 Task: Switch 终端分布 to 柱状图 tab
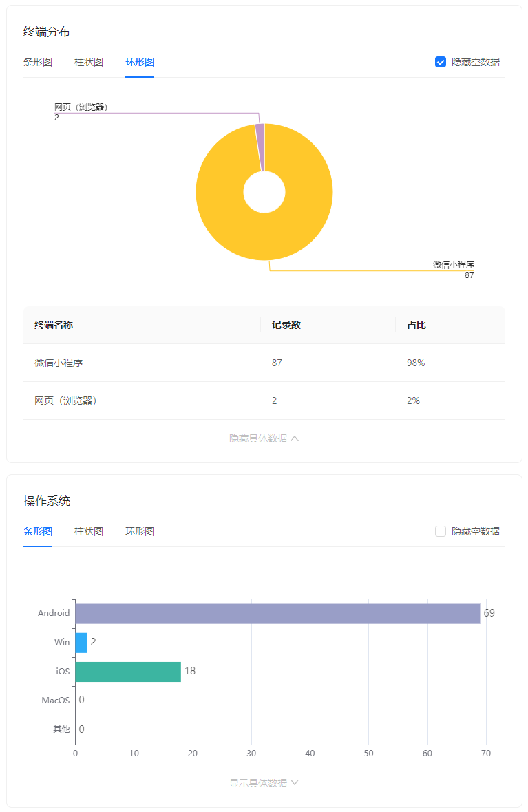pos(89,62)
